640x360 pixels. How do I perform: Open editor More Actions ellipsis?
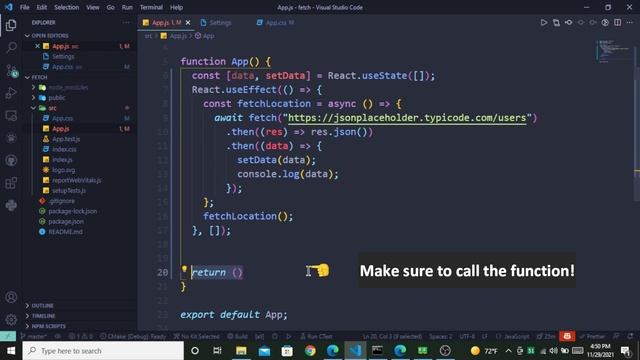[630, 22]
